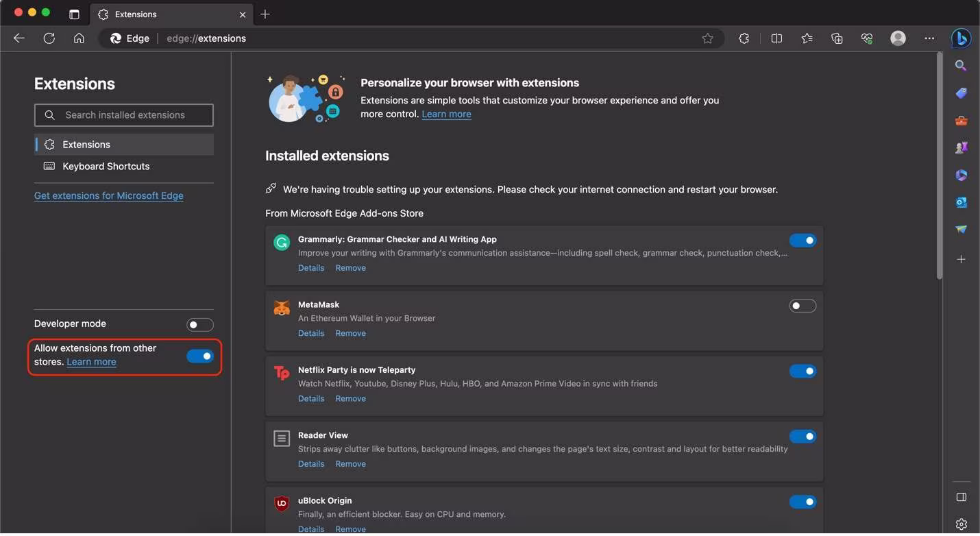Screen dimensions: 980x536
Task: Open the tab actions menu button
Action: [75, 14]
